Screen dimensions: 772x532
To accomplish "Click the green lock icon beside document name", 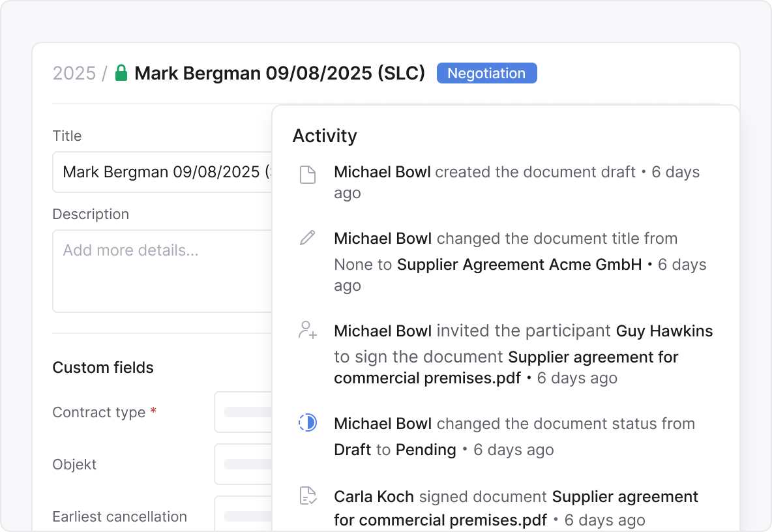I will [x=121, y=73].
